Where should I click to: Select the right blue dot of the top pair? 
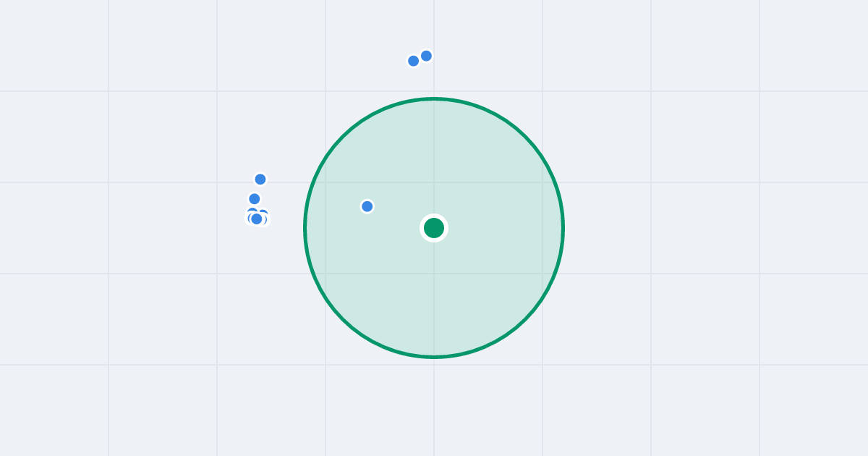[427, 56]
